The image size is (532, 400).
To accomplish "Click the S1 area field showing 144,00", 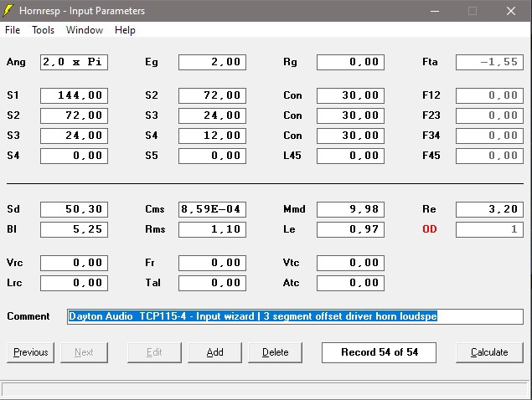I will (74, 95).
